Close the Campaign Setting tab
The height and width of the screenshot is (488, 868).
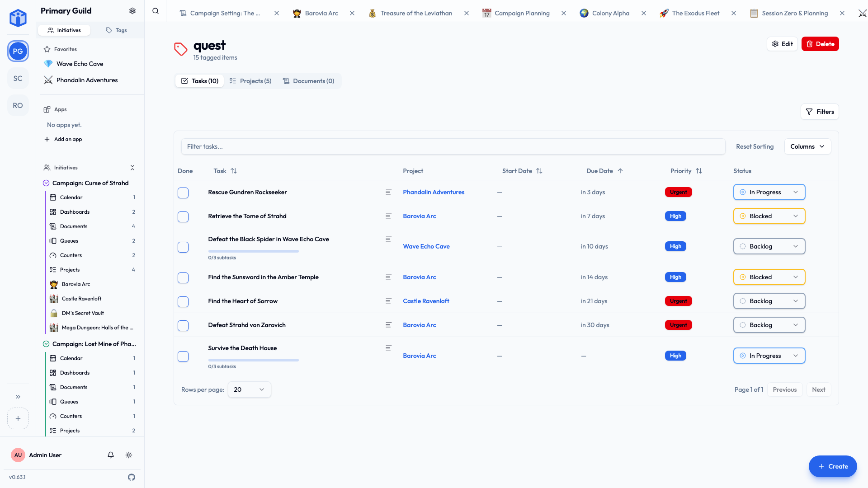point(277,13)
